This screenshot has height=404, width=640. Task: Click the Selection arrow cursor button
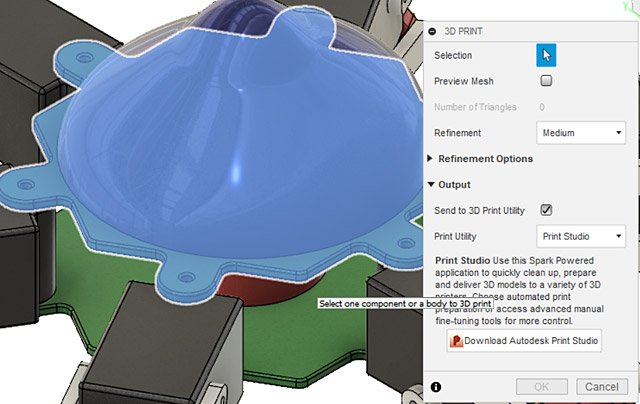[x=546, y=55]
